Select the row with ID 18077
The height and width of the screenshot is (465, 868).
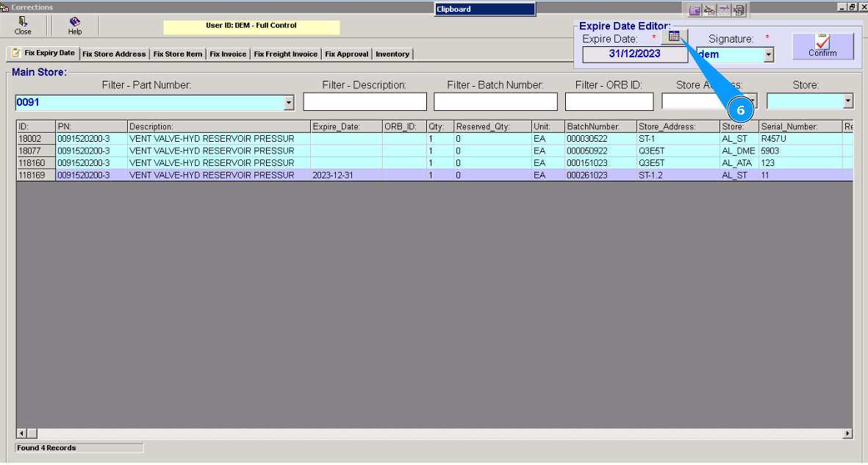pyautogui.click(x=434, y=151)
